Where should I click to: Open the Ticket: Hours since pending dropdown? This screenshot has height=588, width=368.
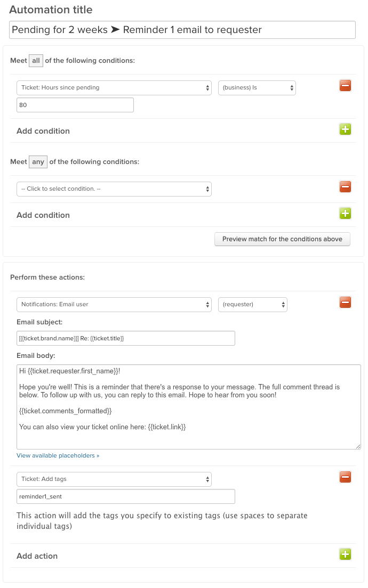click(x=114, y=88)
